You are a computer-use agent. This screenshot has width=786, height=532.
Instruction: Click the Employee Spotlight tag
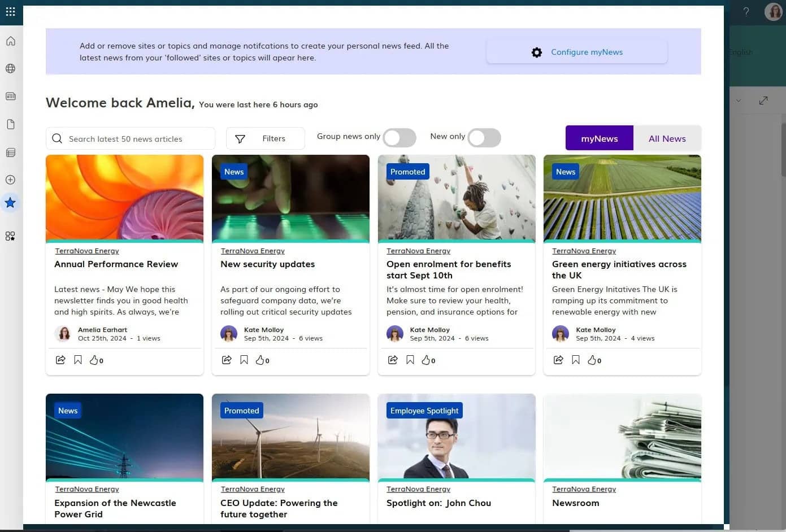click(x=424, y=411)
